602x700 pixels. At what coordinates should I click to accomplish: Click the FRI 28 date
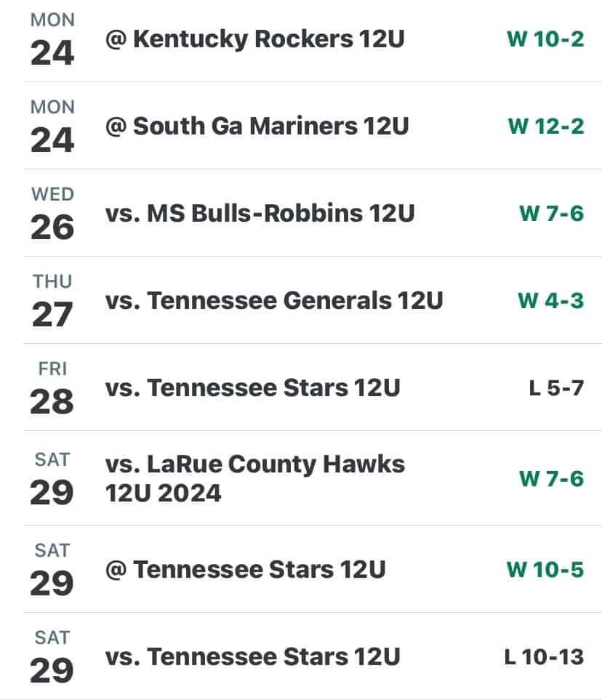point(52,388)
